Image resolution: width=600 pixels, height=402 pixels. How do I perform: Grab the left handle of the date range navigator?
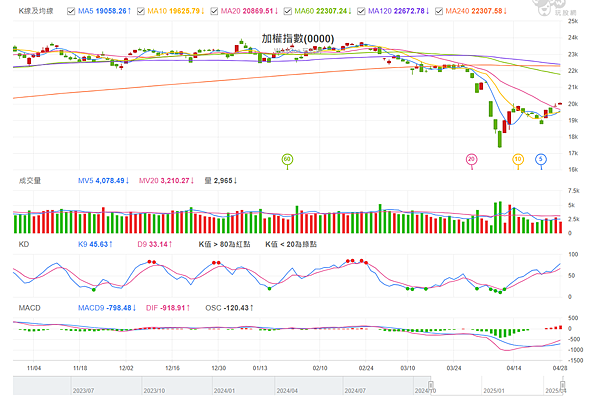point(430,385)
